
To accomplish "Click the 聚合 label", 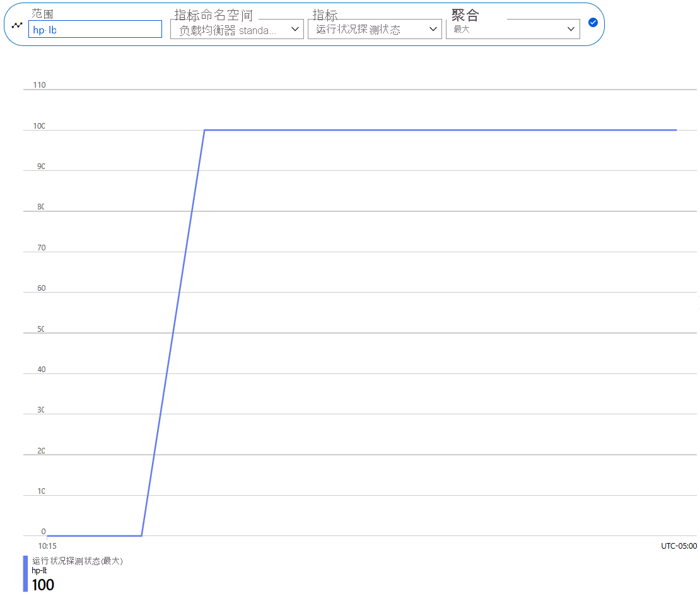I will pyautogui.click(x=465, y=15).
